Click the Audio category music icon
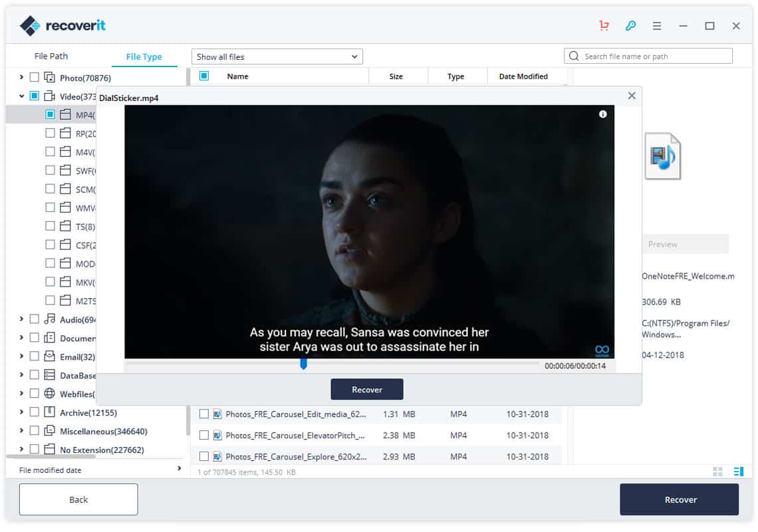Screen dimensions: 758x532 tap(49, 319)
